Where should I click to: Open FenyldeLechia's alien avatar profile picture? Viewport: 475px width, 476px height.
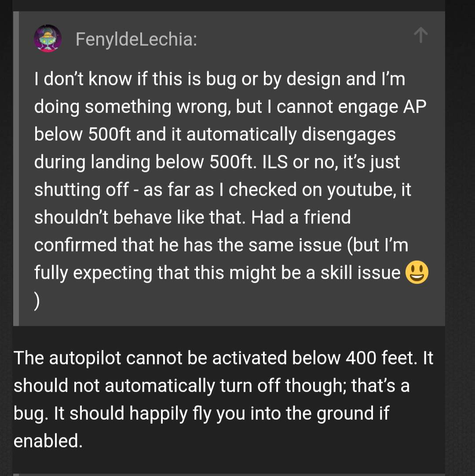coord(47,39)
